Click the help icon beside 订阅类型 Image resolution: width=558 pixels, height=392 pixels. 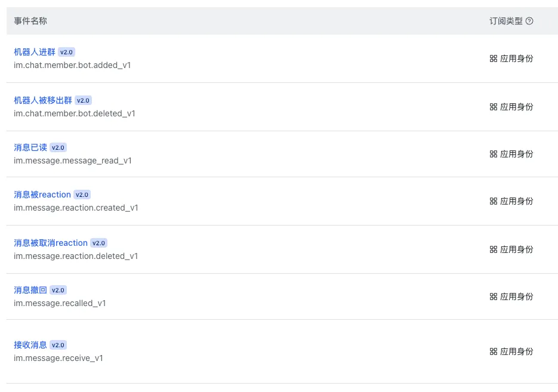[529, 21]
